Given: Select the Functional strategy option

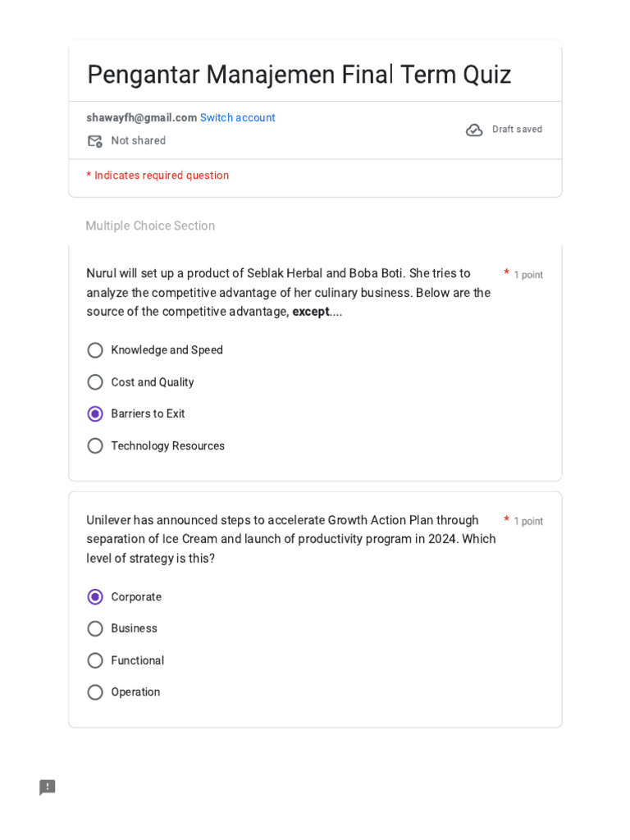Looking at the screenshot, I should (x=95, y=661).
